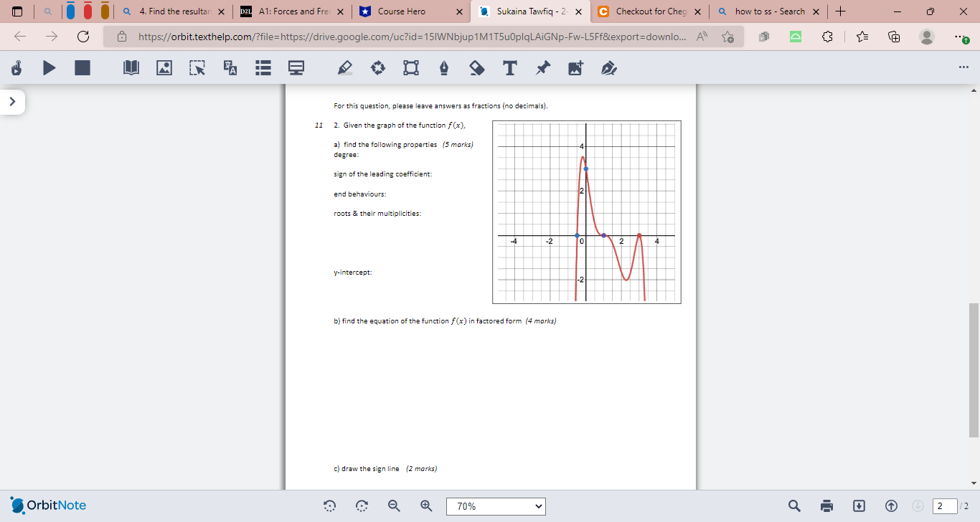
Task: Open the 70% zoom level dropdown
Action: (x=496, y=506)
